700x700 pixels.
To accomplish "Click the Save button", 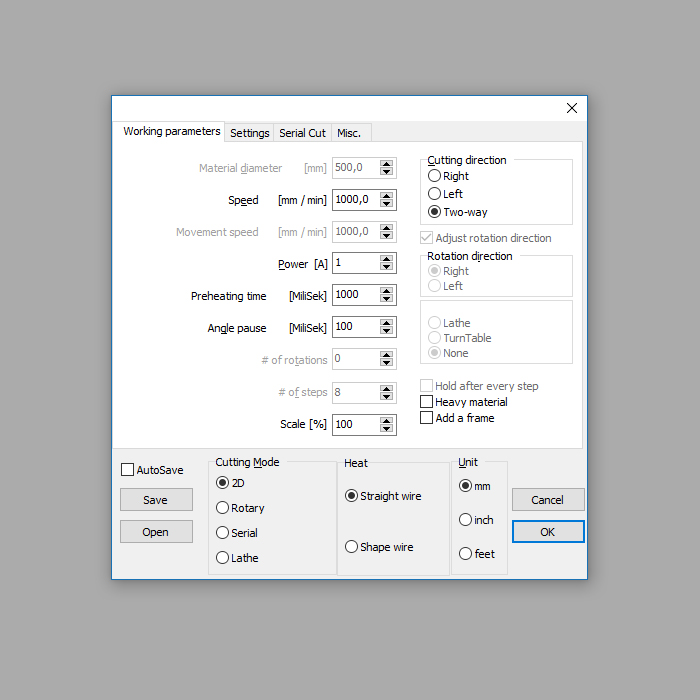I will [156, 500].
